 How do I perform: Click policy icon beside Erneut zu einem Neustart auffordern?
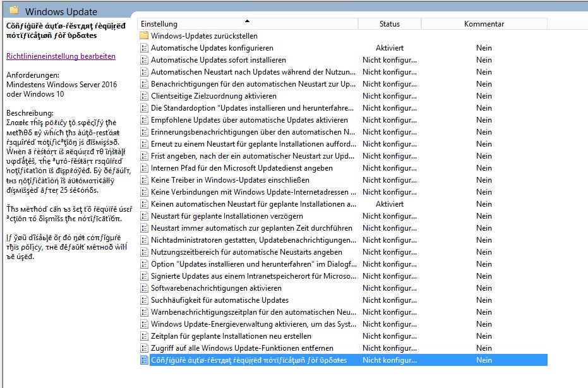click(144, 144)
